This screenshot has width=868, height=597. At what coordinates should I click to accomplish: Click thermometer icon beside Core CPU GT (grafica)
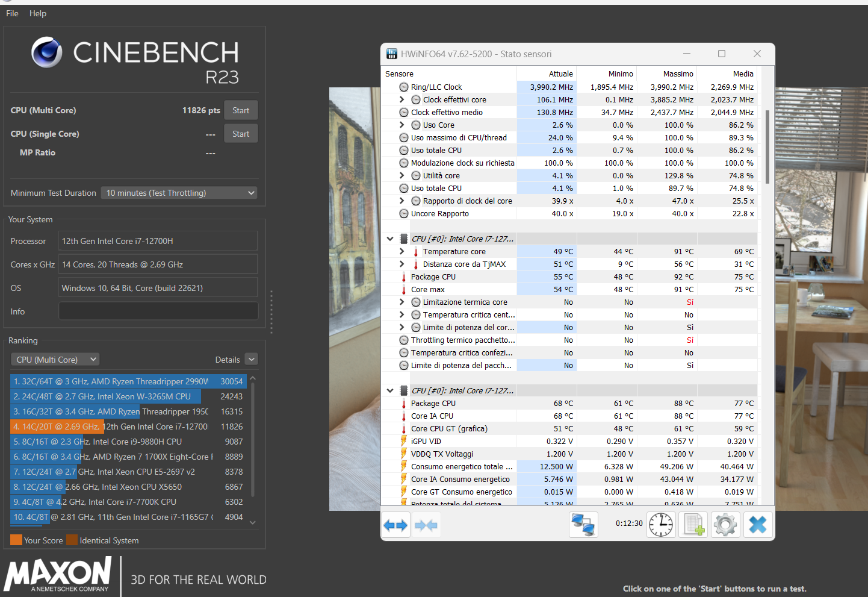click(404, 428)
